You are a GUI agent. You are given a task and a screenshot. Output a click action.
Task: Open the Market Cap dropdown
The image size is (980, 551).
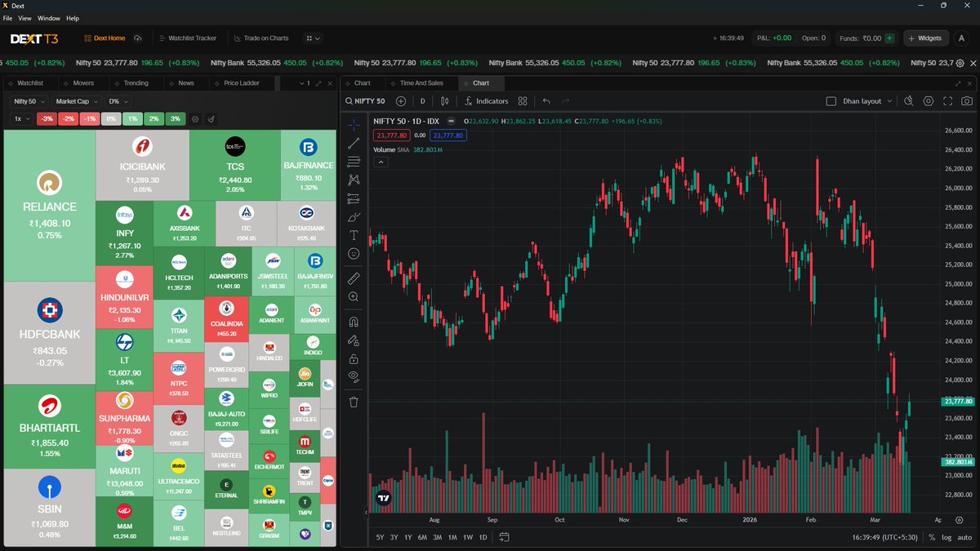tap(76, 101)
